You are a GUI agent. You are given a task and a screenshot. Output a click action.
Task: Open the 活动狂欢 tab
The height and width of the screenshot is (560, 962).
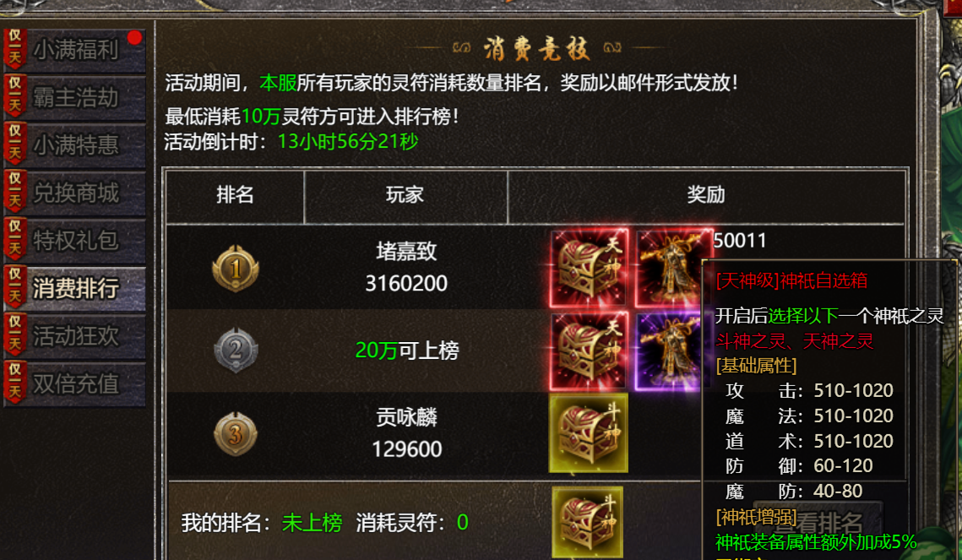(x=75, y=336)
